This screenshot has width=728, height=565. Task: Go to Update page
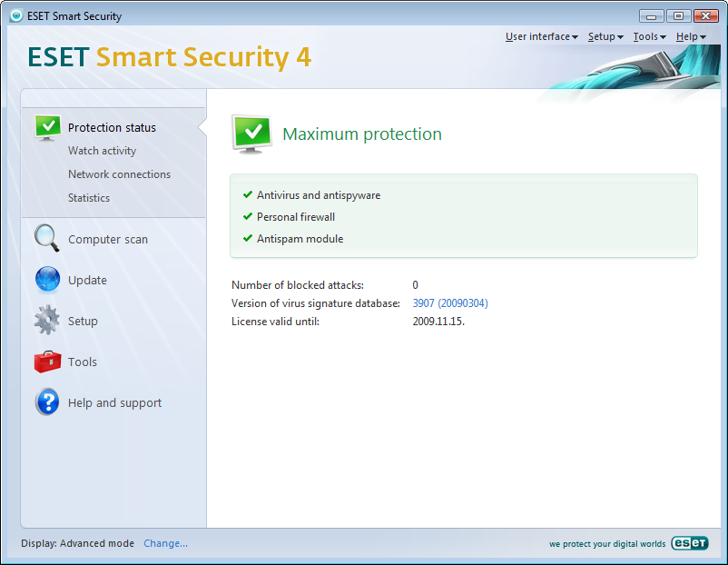pyautogui.click(x=87, y=280)
